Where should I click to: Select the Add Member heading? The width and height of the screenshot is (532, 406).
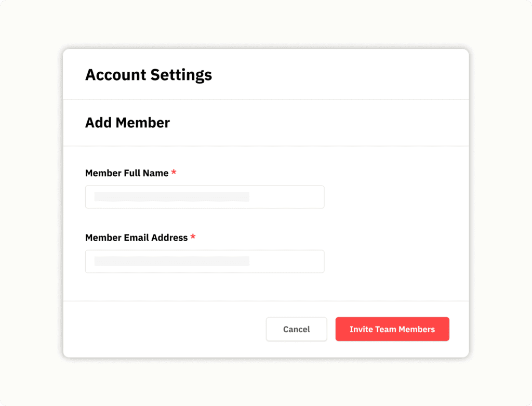pyautogui.click(x=127, y=123)
